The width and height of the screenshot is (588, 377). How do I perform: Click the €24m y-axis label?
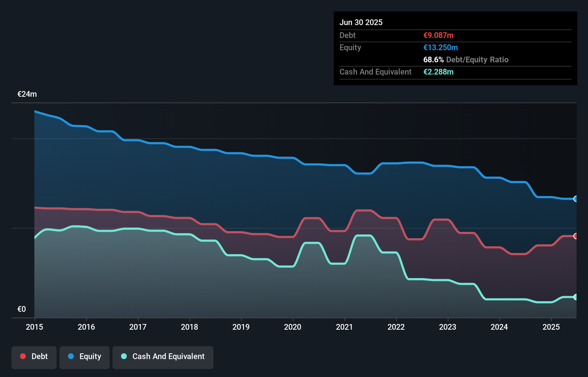27,94
